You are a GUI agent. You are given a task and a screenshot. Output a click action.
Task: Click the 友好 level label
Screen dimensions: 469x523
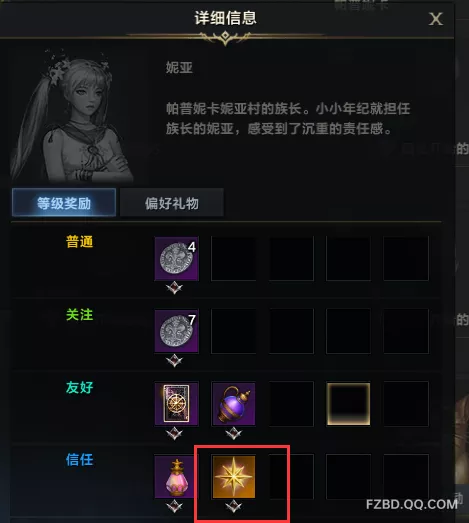coord(79,387)
